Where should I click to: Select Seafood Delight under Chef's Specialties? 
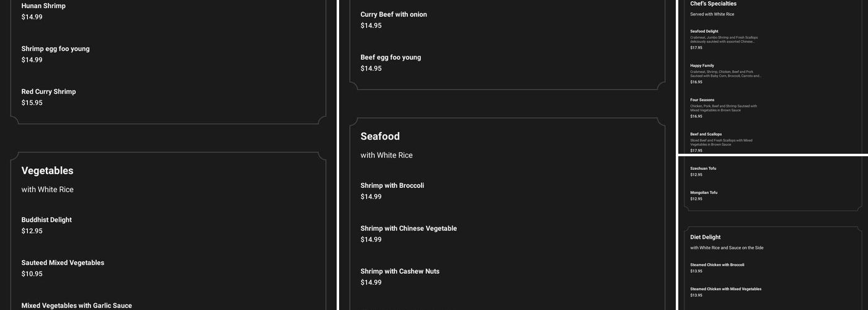pyautogui.click(x=704, y=31)
